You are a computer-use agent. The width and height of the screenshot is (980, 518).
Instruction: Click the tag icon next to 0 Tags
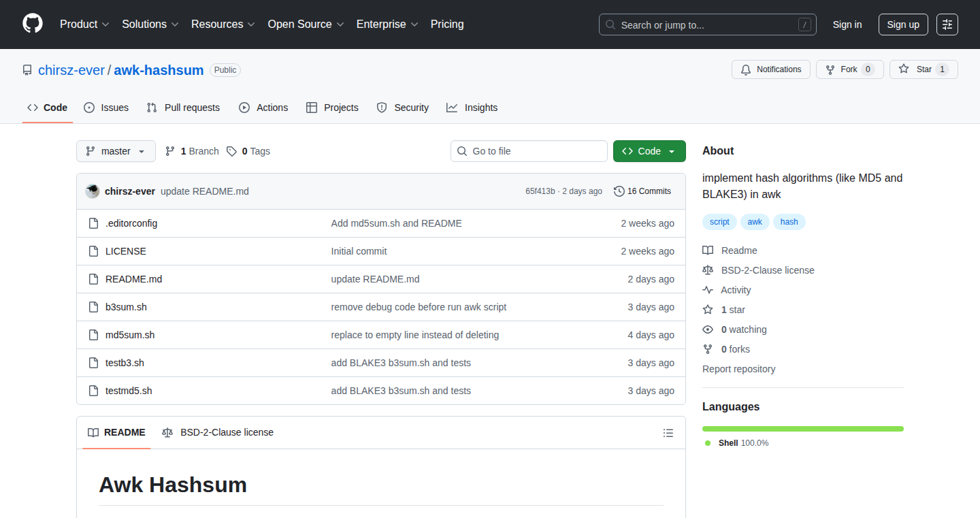pyautogui.click(x=232, y=151)
